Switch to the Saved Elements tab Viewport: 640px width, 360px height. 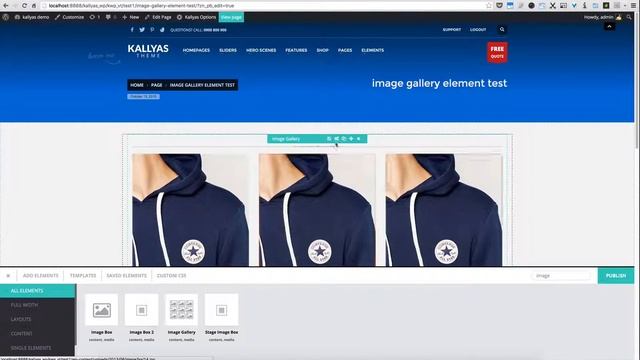[127, 276]
